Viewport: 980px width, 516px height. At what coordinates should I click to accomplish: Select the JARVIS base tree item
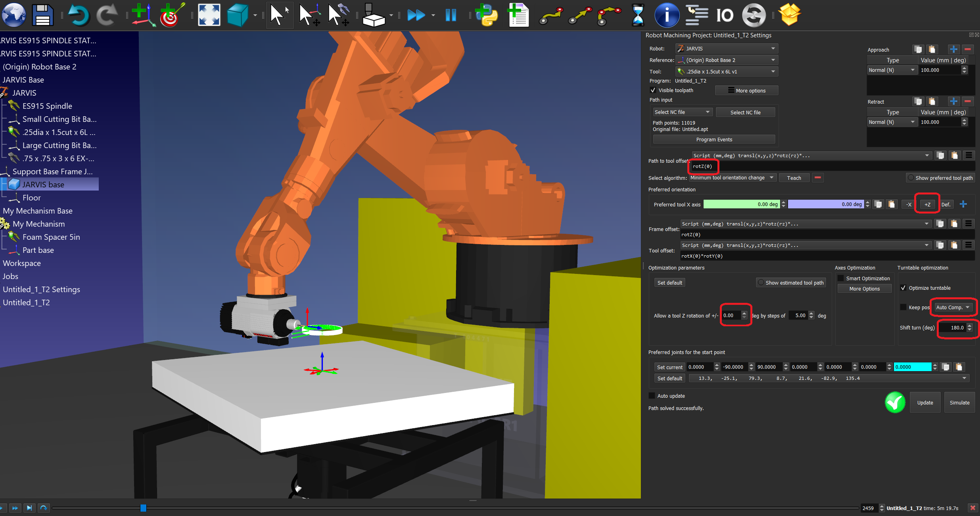click(43, 185)
